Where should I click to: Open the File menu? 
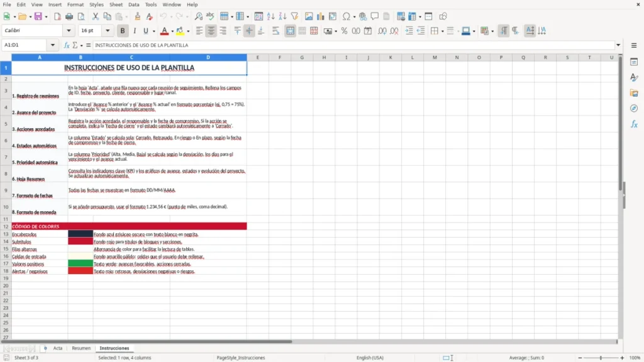[7, 4]
